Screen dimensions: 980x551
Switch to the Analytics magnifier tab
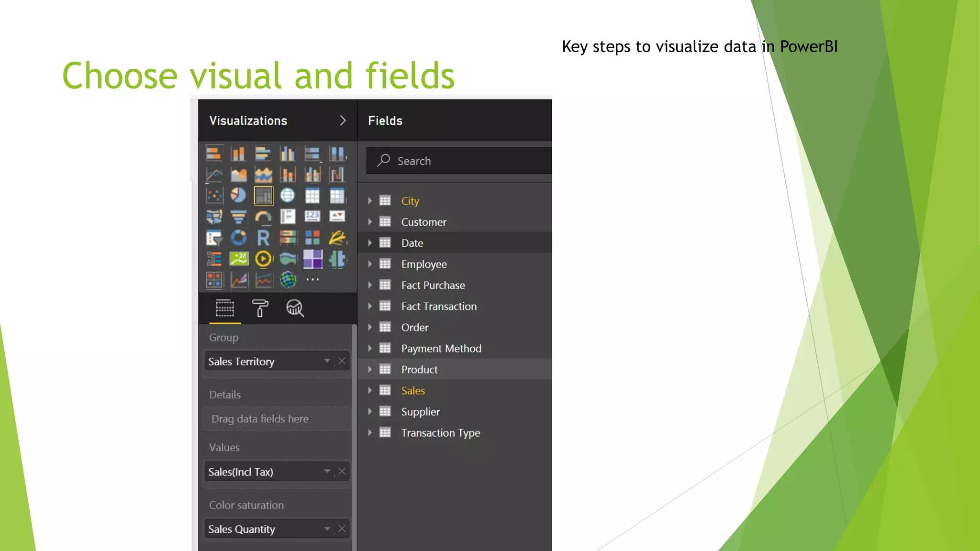295,309
